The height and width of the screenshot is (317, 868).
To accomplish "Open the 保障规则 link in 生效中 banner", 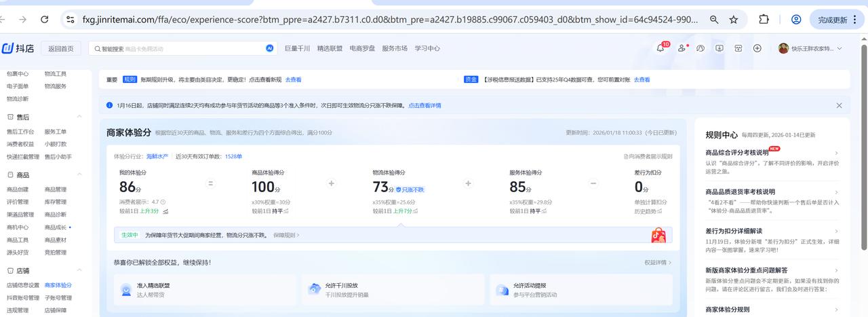I will click(x=286, y=235).
